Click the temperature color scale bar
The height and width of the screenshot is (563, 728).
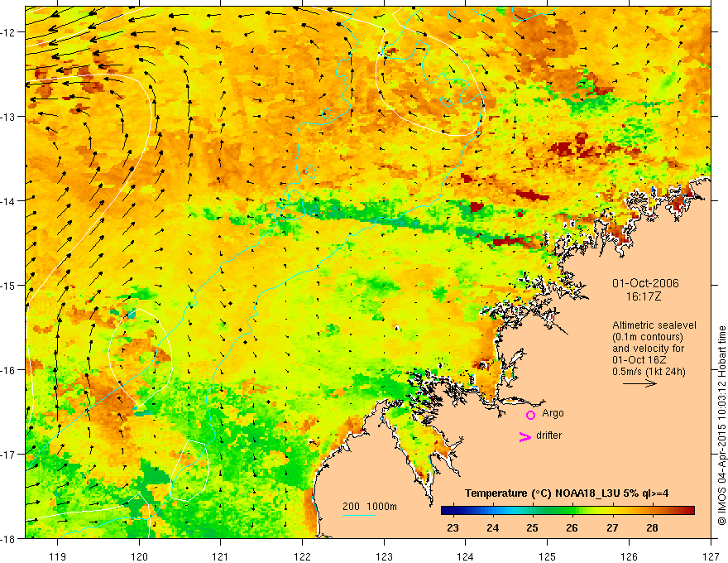[x=568, y=511]
